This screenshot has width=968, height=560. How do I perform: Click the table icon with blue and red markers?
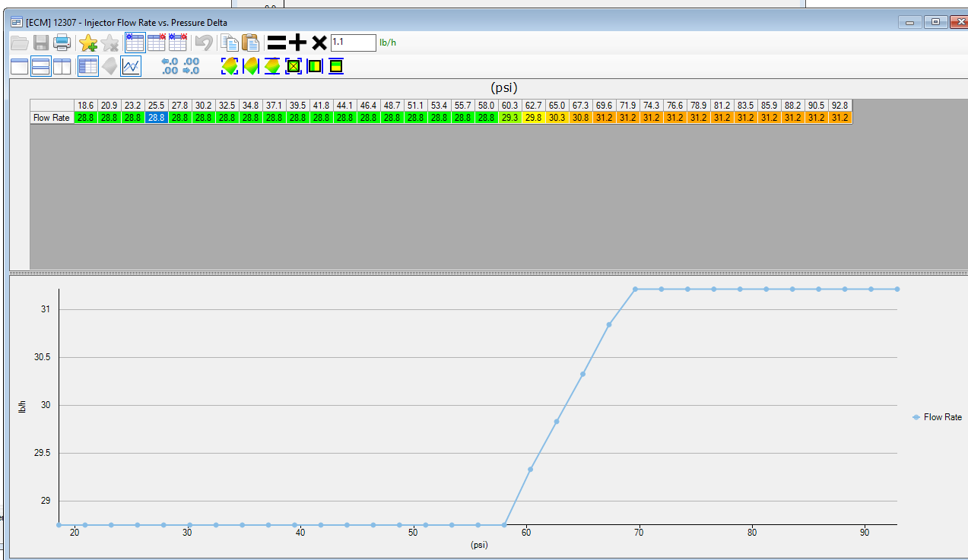(178, 43)
